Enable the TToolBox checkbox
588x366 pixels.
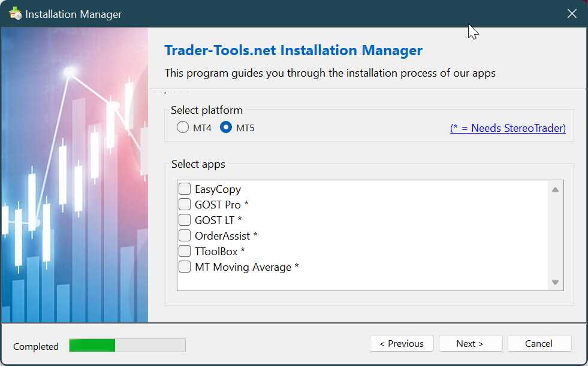tap(185, 251)
